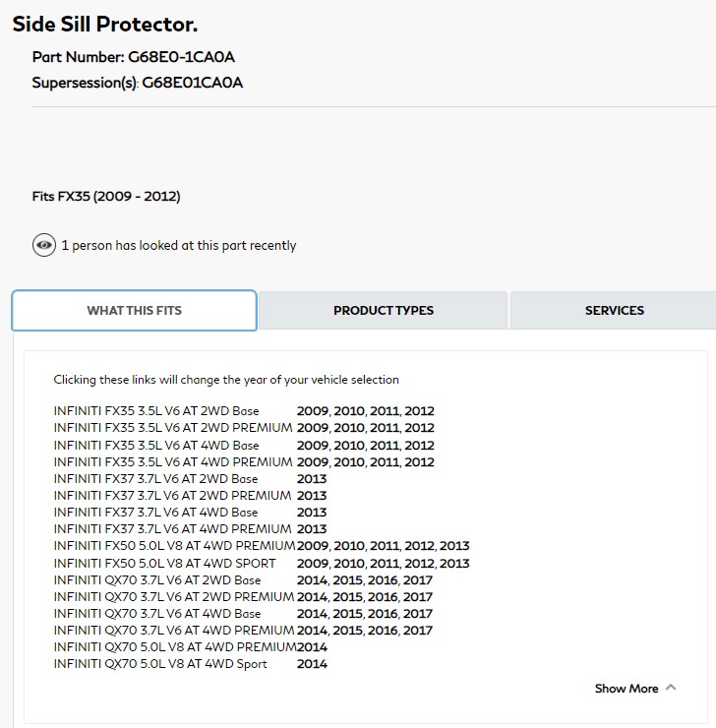Select 2013 for FX37 3.7L 2WD Base
Image resolution: width=716 pixels, height=728 pixels.
pos(312,479)
